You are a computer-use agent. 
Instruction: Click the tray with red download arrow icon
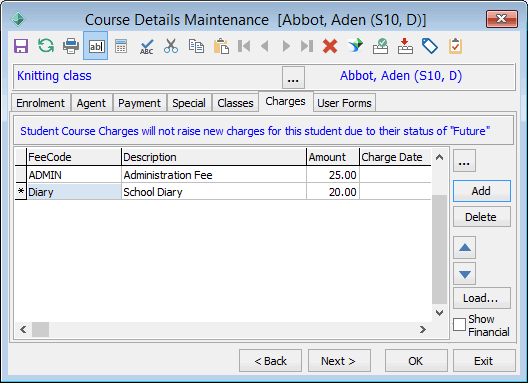click(405, 46)
